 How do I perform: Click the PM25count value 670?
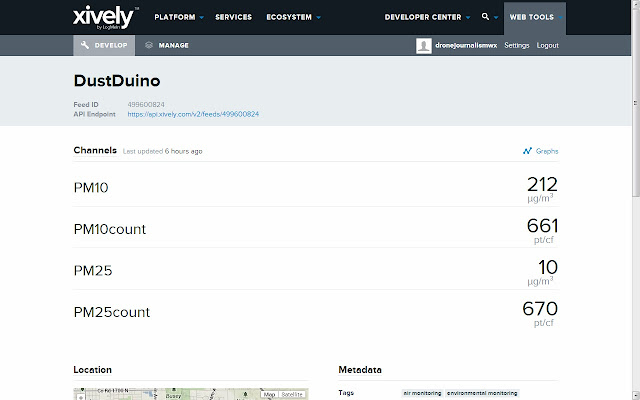tap(540, 309)
